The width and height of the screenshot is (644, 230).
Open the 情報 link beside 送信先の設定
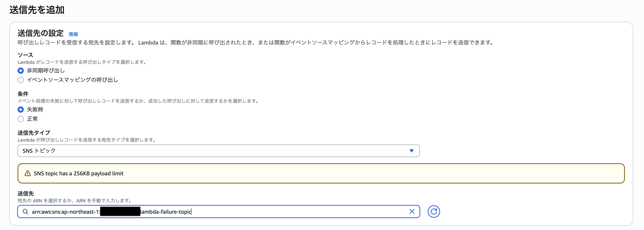pos(73,34)
